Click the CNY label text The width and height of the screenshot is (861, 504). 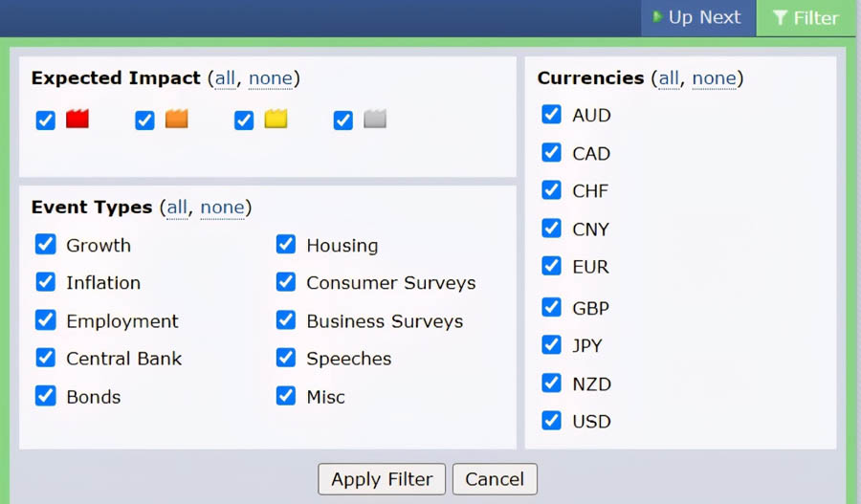[x=591, y=230]
